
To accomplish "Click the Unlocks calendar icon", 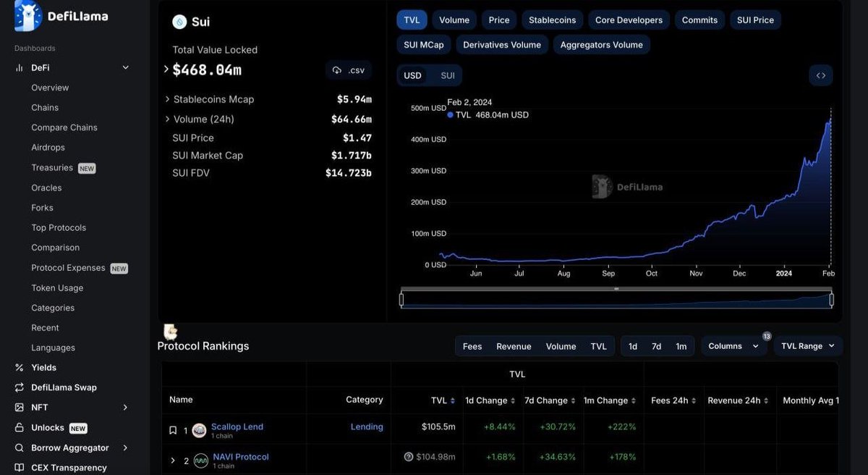I will [x=20, y=428].
